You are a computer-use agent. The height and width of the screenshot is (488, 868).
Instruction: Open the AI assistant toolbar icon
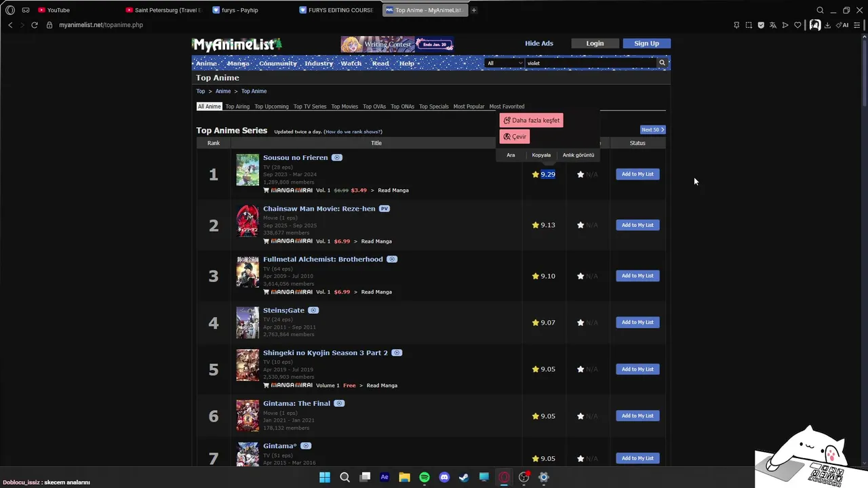tap(843, 25)
